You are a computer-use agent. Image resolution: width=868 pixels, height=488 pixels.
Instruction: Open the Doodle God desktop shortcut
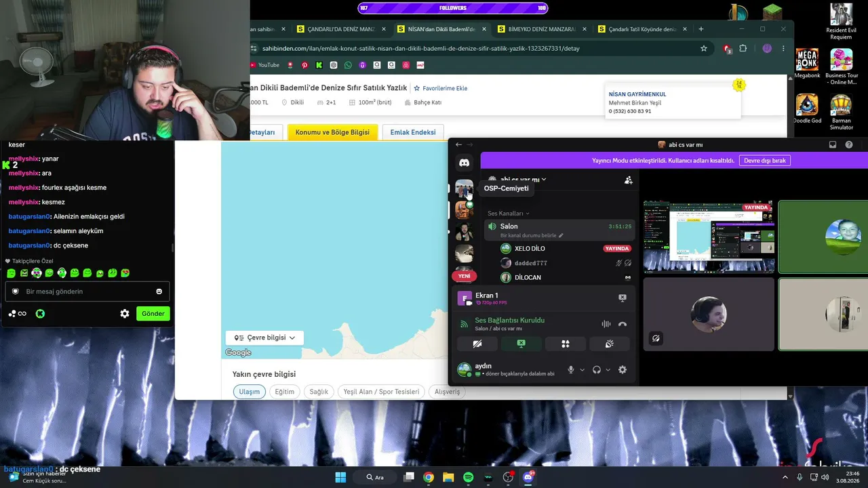pyautogui.click(x=807, y=109)
